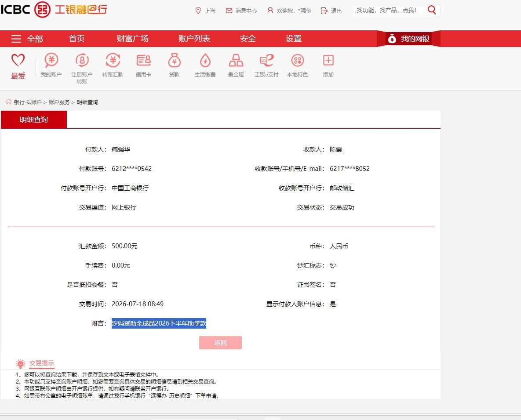Click payer name 臧强华
The width and height of the screenshot is (521, 420).
(x=121, y=149)
